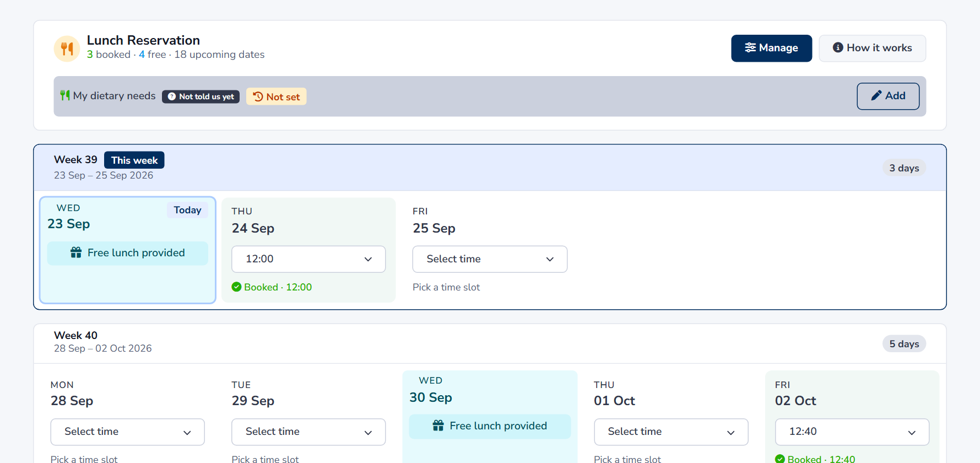
Task: Click the Not set badge
Action: pyautogui.click(x=276, y=96)
